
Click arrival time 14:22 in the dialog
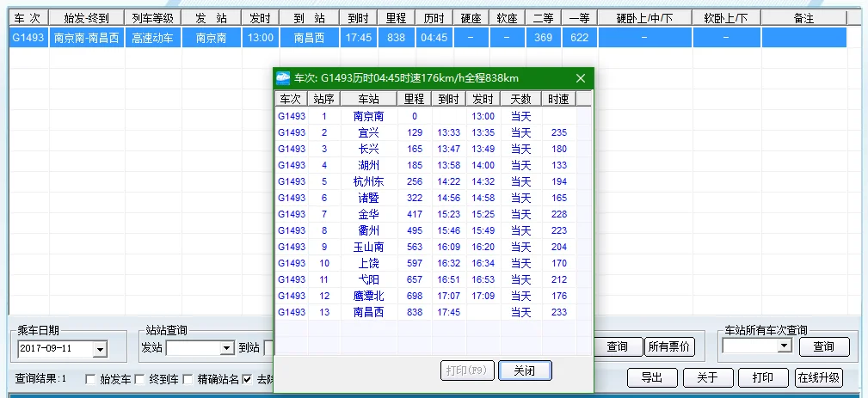click(x=448, y=181)
